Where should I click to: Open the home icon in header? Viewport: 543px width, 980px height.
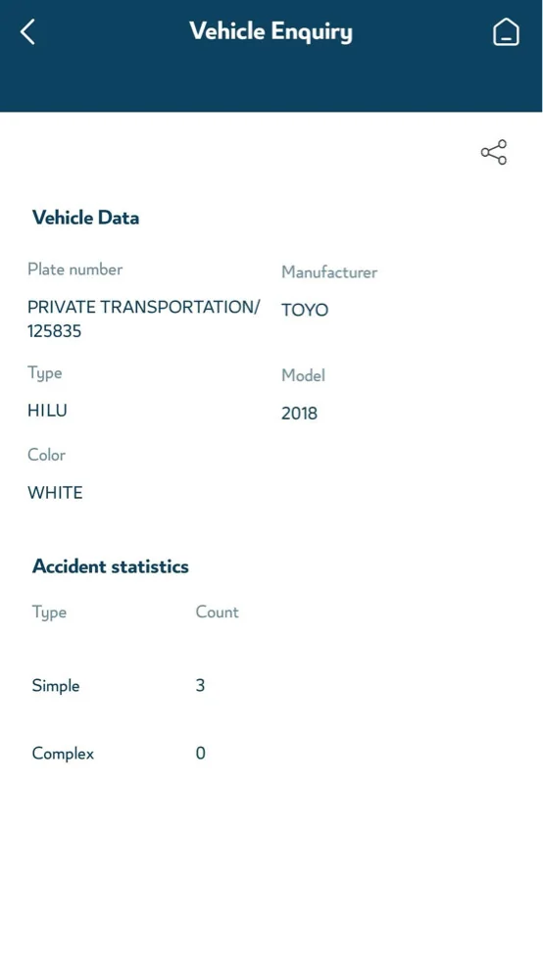[506, 32]
